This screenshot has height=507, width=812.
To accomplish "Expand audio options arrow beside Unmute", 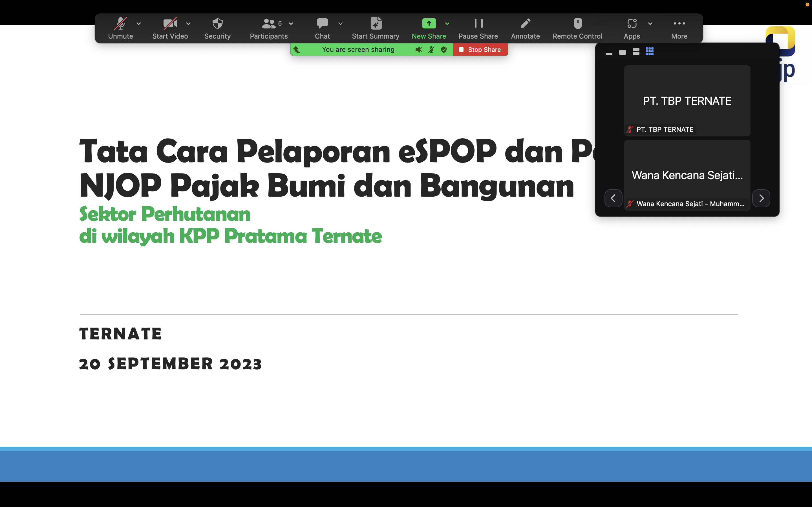I will pyautogui.click(x=139, y=23).
